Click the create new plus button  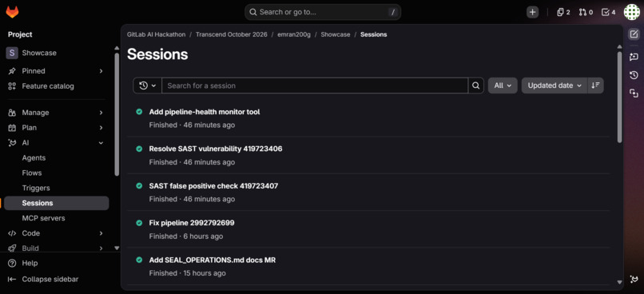click(x=533, y=12)
